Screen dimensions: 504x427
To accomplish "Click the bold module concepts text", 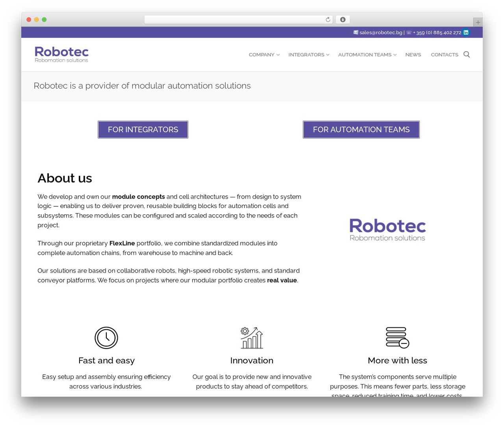I will point(138,197).
